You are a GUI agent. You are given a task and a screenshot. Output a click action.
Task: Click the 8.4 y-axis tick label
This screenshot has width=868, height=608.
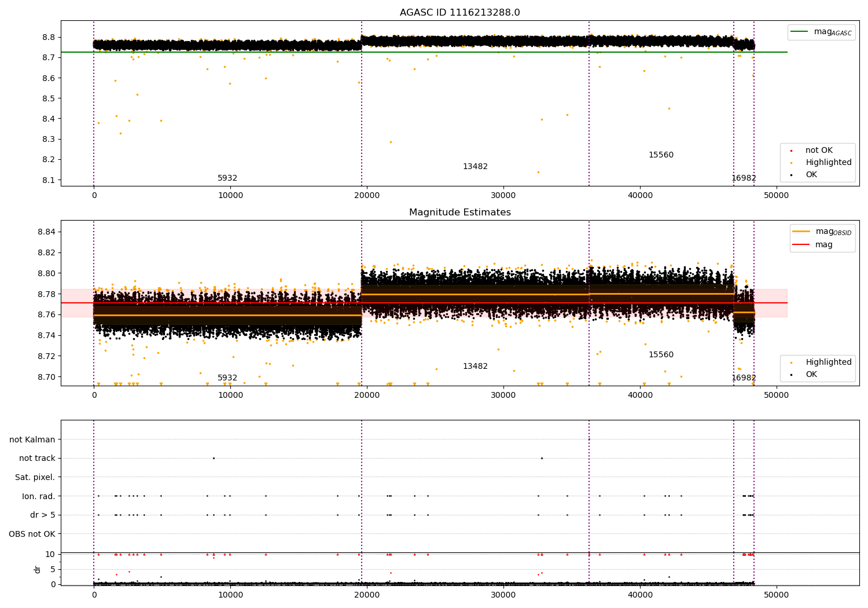pos(49,119)
